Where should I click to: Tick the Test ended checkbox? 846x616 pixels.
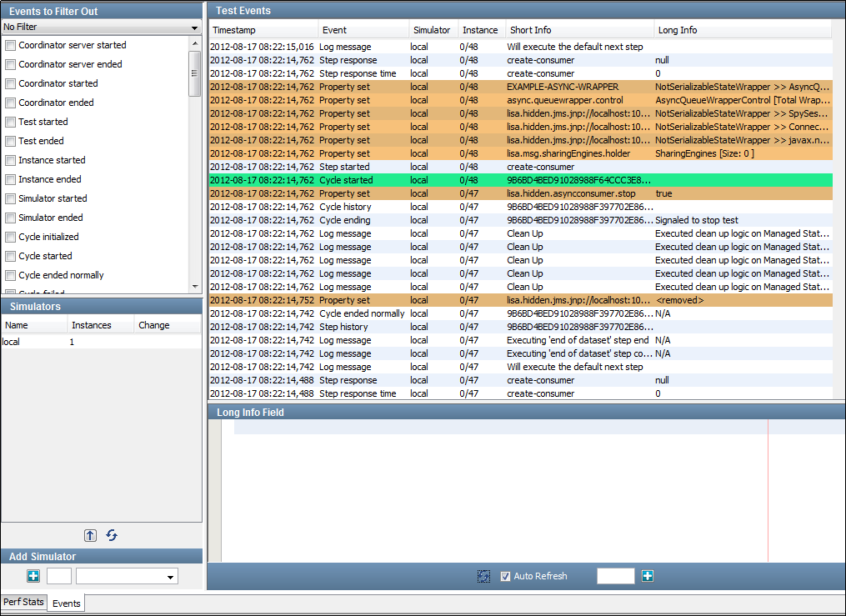10,142
